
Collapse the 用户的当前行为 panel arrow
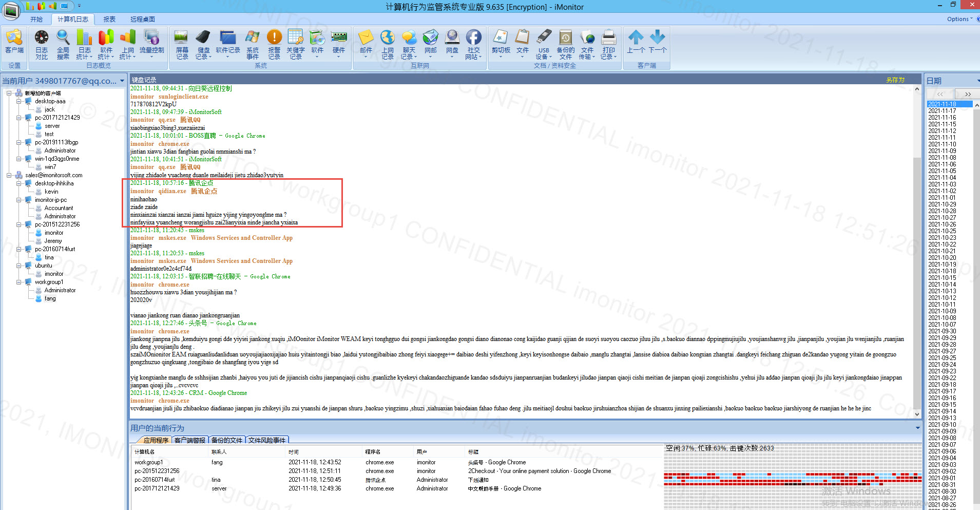[x=917, y=428]
